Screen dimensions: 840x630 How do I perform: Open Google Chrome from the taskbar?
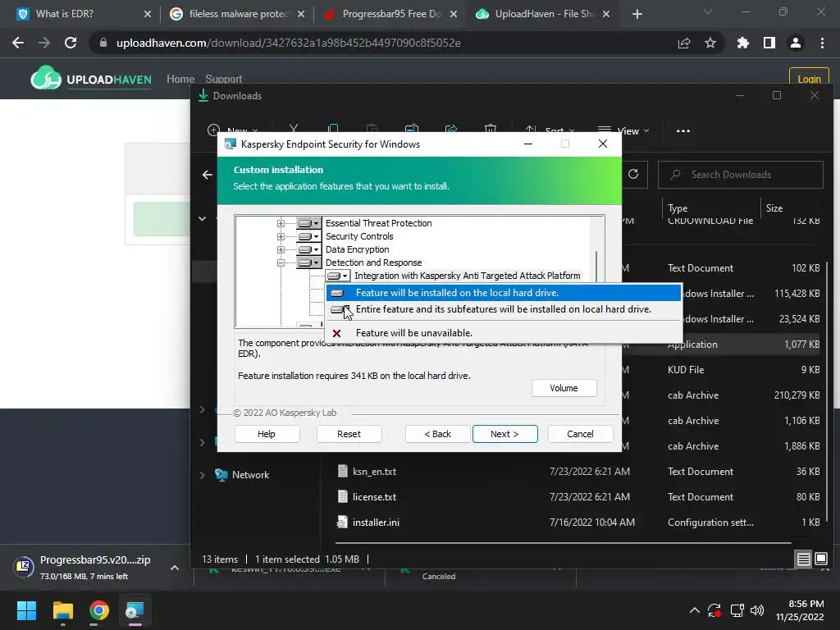[x=99, y=610]
